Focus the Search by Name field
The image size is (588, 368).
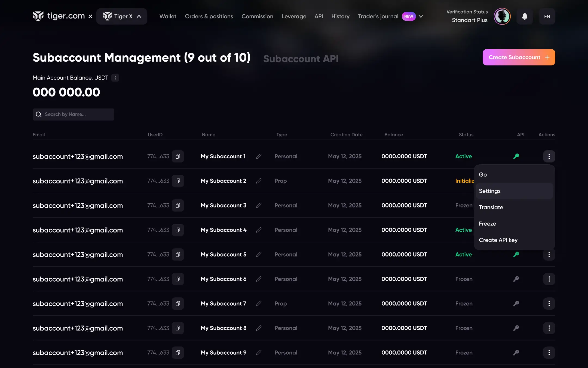[78, 114]
